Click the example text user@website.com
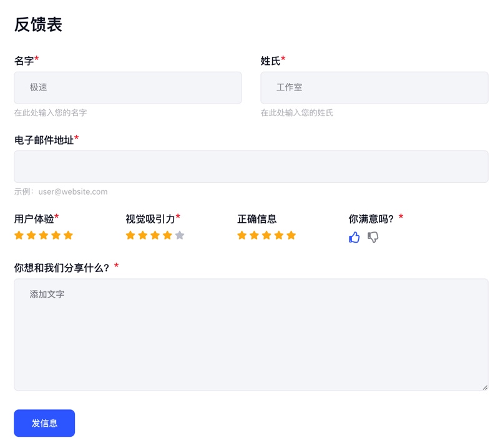The width and height of the screenshot is (503, 448). (x=73, y=192)
